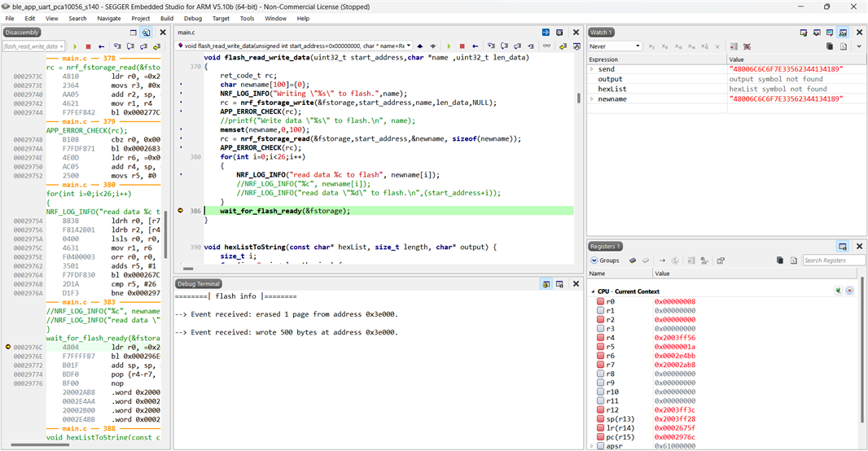The height and width of the screenshot is (451, 868).
Task: Click the copy icon in Registers toolbar
Action: [x=780, y=261]
